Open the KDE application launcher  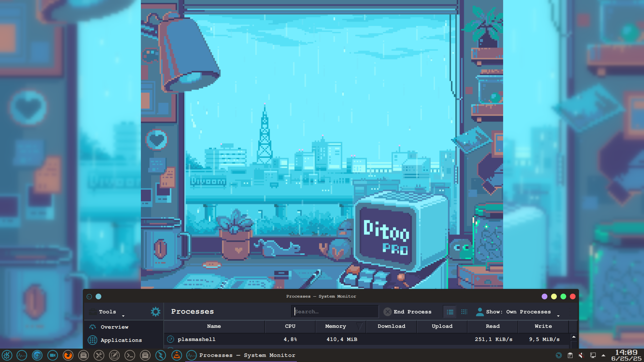7,355
